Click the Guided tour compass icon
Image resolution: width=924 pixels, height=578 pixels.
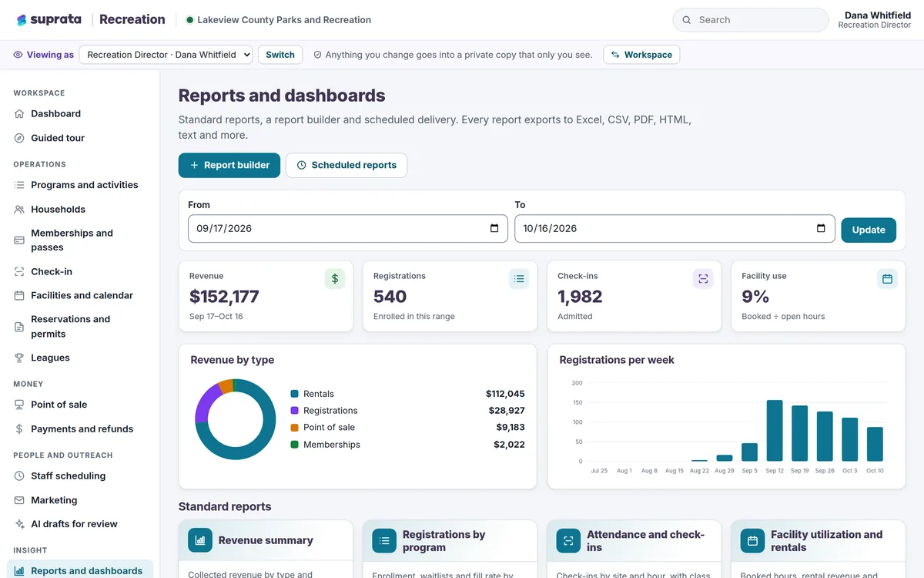(19, 138)
